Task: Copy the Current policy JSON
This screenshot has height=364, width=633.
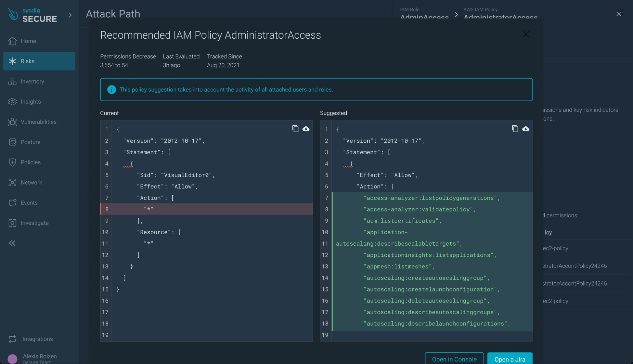Action: click(295, 129)
